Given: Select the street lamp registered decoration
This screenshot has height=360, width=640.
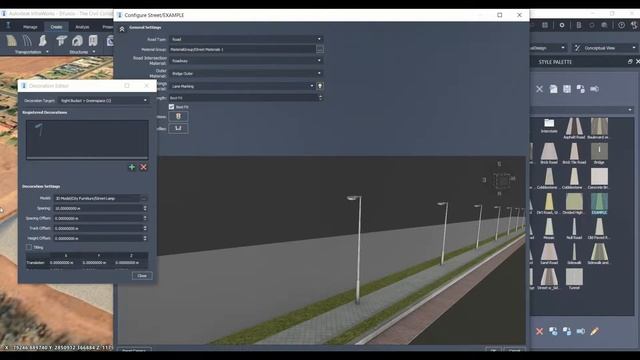Looking at the screenshot, I should click(x=39, y=130).
